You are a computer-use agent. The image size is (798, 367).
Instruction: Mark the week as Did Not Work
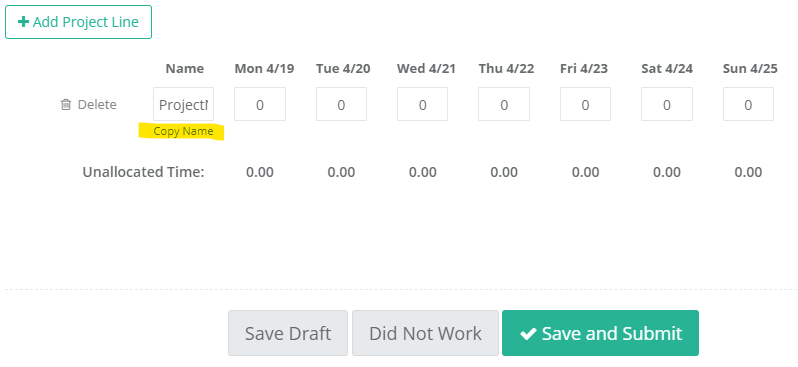coord(425,333)
